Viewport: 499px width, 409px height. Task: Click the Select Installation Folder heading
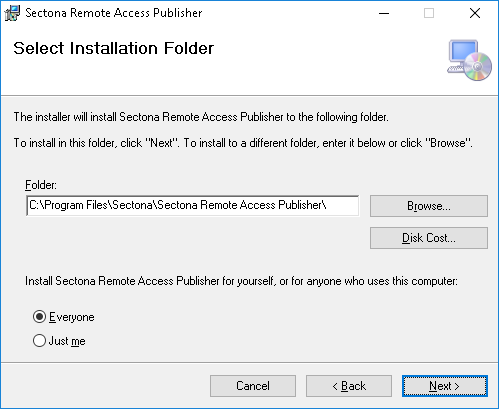[113, 48]
